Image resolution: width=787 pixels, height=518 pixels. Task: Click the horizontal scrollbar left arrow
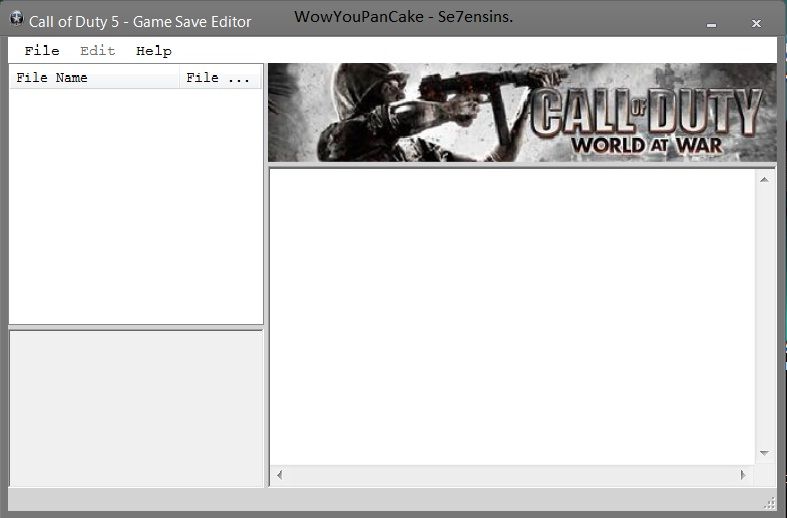280,475
